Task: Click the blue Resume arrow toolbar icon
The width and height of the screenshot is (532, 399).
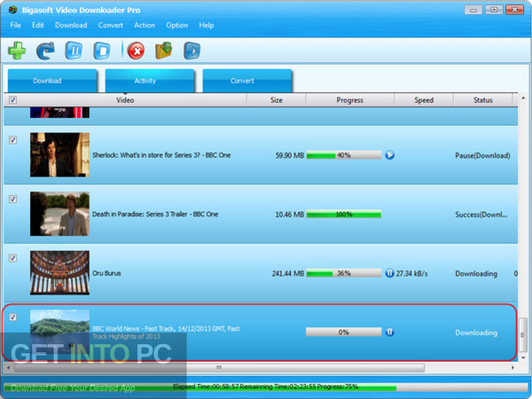Action: (45, 51)
